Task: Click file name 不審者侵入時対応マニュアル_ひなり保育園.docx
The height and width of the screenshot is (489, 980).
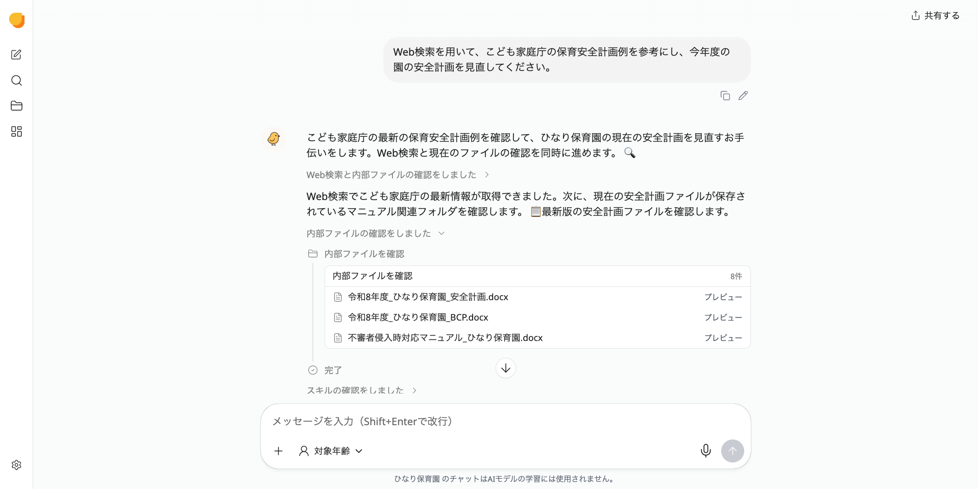Action: 445,338
